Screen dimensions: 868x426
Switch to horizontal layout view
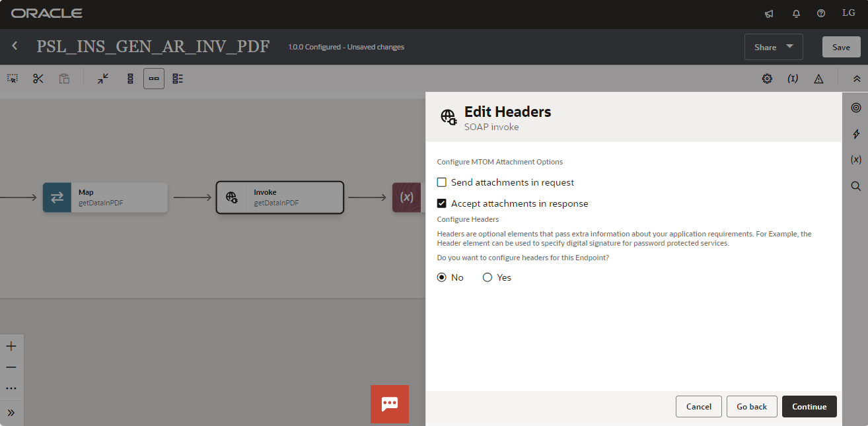(154, 79)
